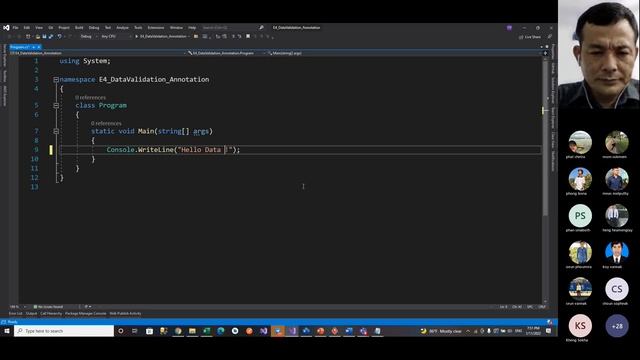Open the Window menu
This screenshot has width=640, height=360.
176,28
